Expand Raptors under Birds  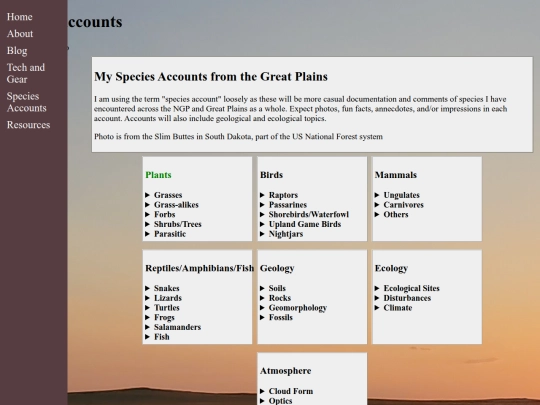click(x=279, y=195)
